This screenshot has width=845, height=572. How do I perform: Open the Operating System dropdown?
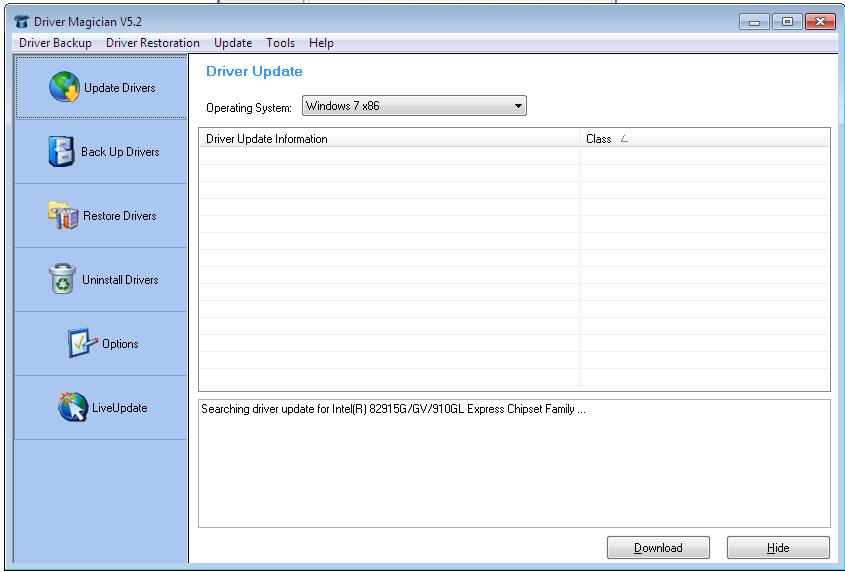pyautogui.click(x=414, y=106)
